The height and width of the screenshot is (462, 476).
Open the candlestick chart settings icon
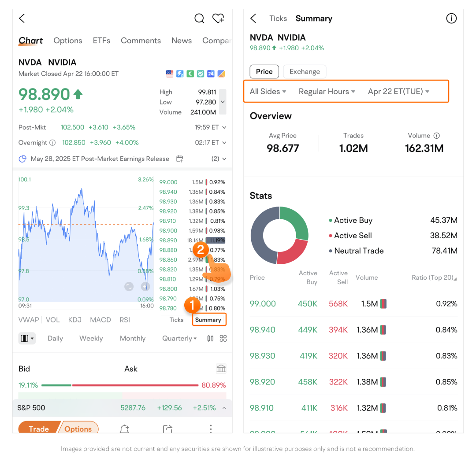coord(210,338)
